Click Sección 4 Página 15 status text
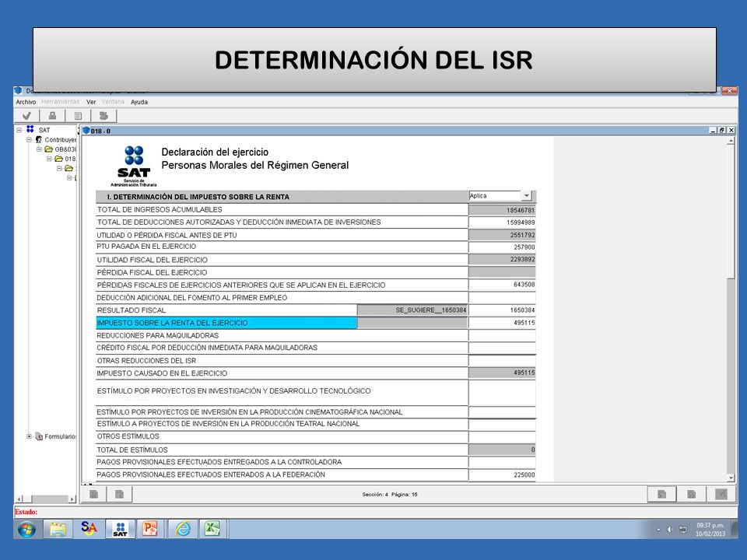Viewport: 747px width, 560px height. 390,495
